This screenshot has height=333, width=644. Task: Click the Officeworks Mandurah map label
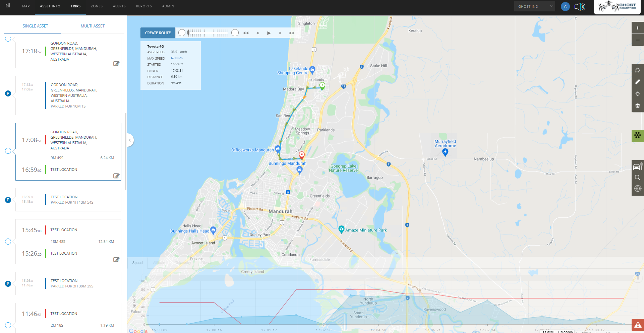(252, 150)
